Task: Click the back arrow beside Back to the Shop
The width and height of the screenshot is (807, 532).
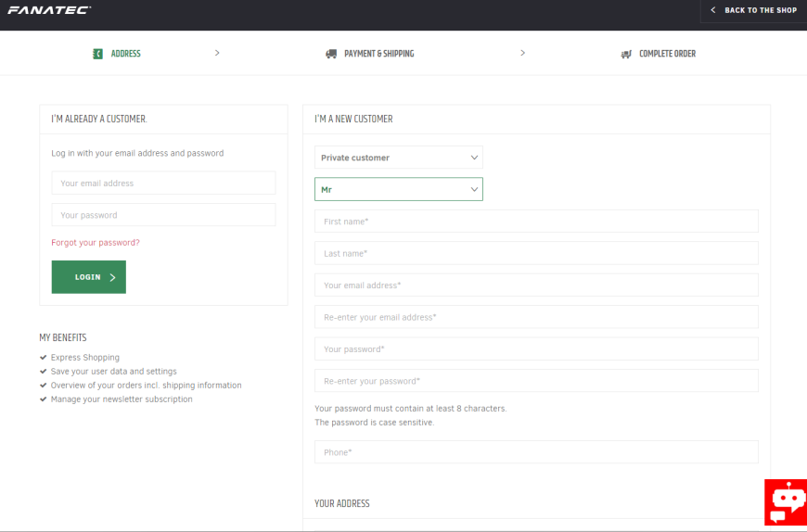Action: 712,10
